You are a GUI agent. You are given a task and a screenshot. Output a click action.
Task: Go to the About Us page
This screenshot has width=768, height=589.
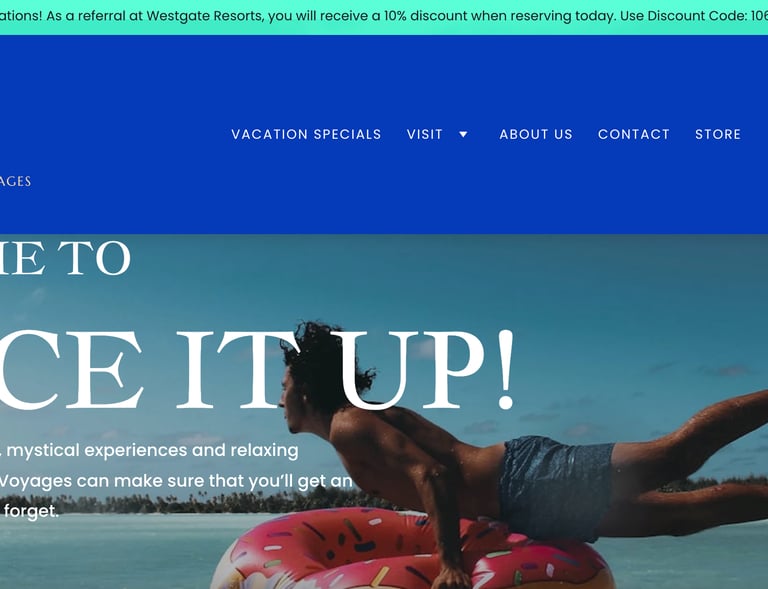point(536,134)
